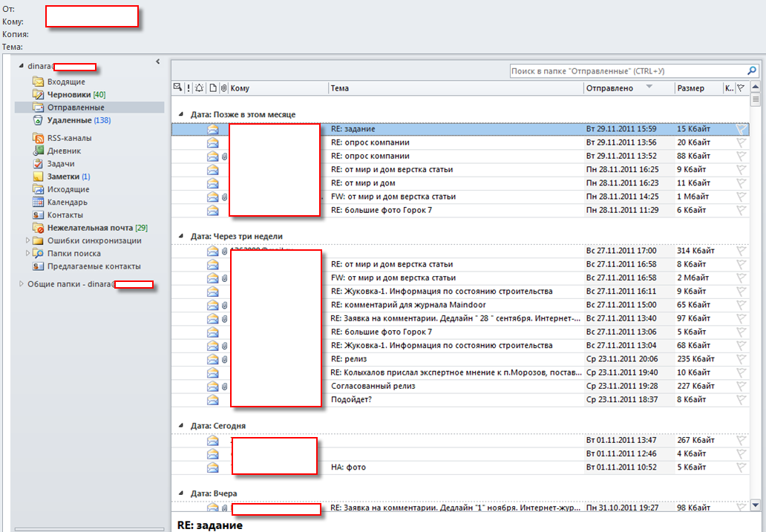The height and width of the screenshot is (532, 766).
Task: Select message HA: фото
Action: 460,467
